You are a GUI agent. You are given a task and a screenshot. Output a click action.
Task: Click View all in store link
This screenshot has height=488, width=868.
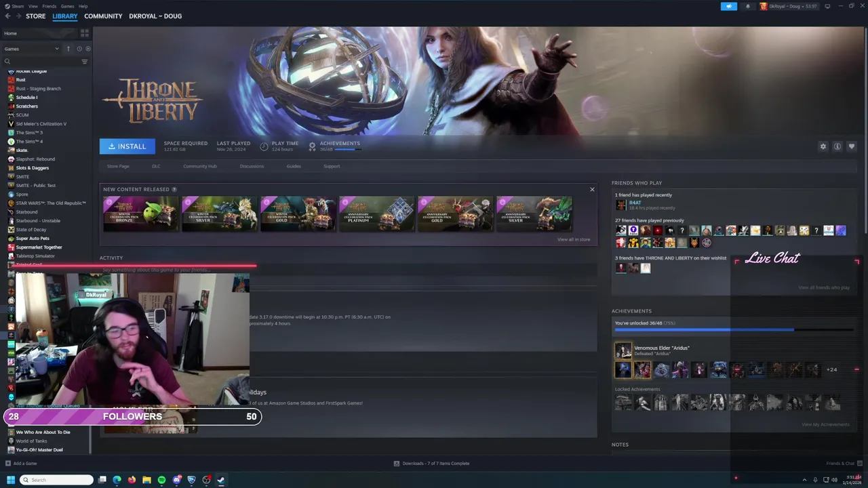point(574,239)
